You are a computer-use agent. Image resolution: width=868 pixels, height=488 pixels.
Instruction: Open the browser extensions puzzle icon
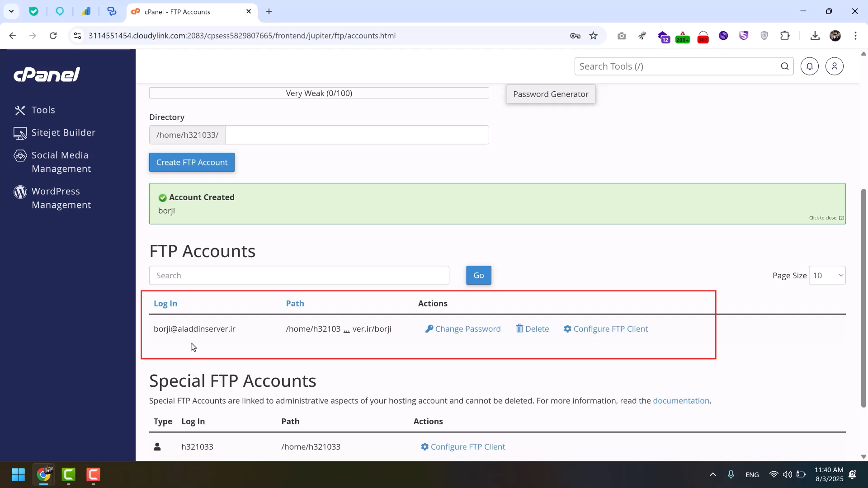point(785,36)
